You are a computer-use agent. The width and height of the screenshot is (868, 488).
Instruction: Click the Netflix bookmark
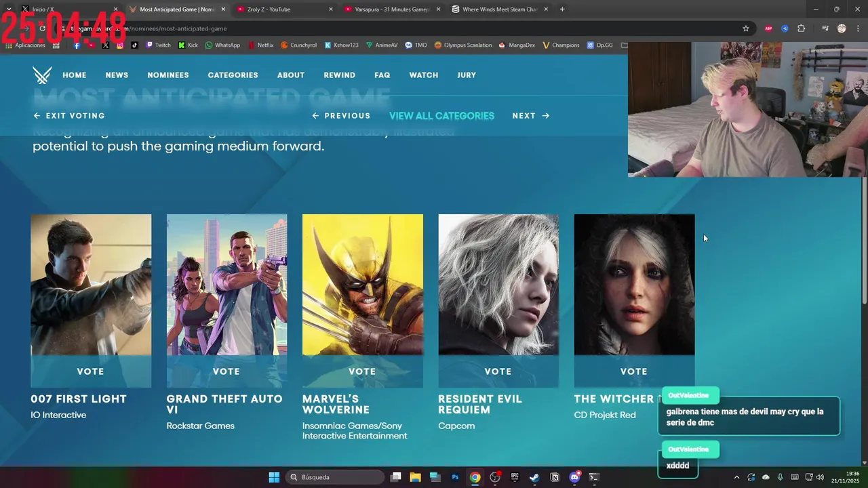point(260,45)
